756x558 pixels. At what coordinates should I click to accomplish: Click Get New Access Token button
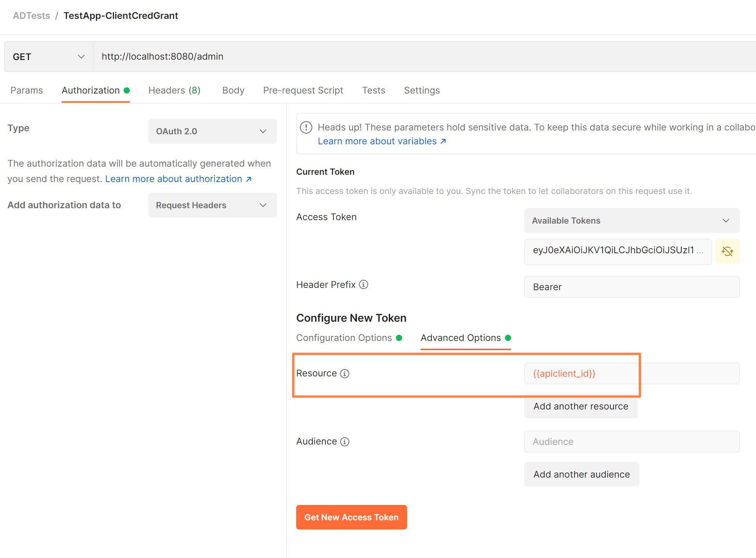pos(351,517)
